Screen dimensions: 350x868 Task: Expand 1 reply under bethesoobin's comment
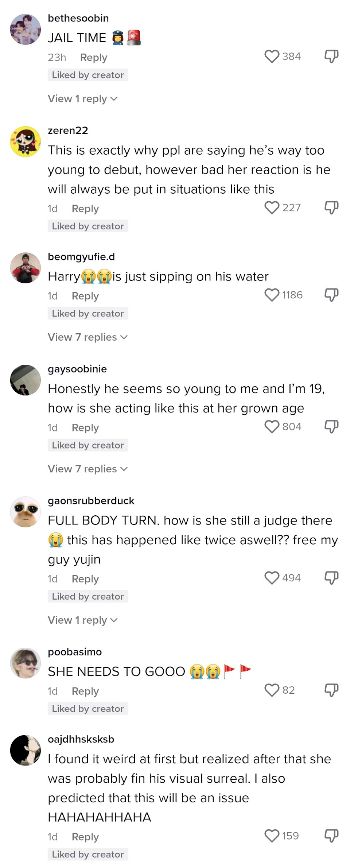(82, 99)
